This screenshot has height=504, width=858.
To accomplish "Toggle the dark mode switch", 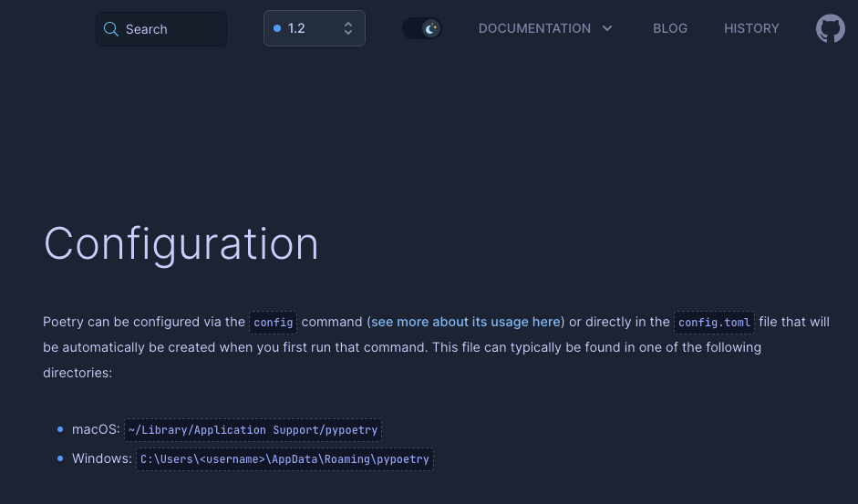I will point(421,28).
